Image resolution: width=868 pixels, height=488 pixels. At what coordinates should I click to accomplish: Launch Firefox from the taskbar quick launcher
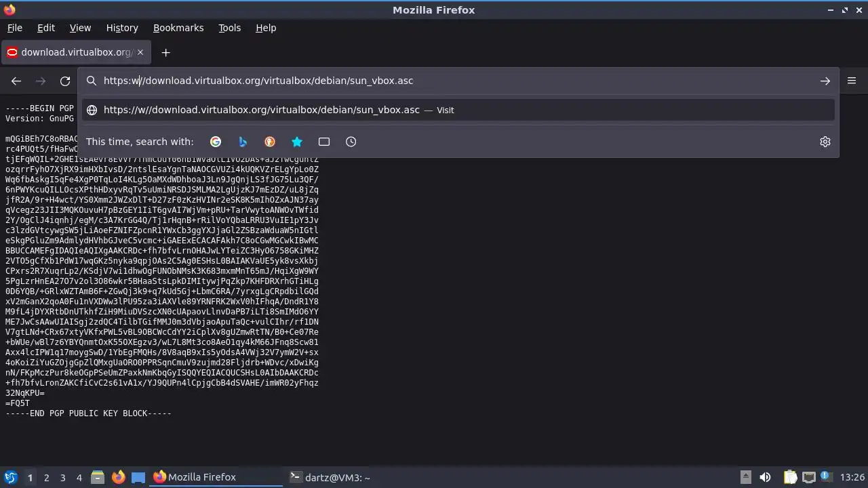pyautogui.click(x=118, y=477)
